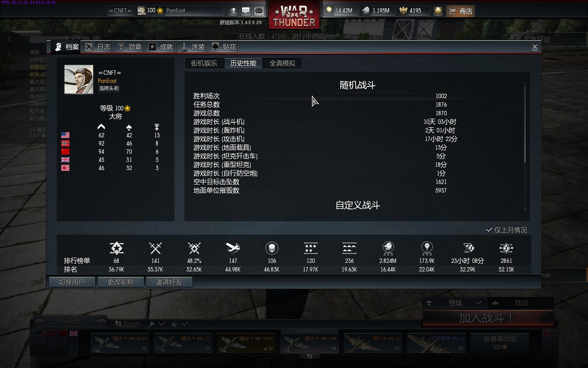The image size is (588, 368).
Task: Switch to the 勋章 tab
Action: (130, 47)
